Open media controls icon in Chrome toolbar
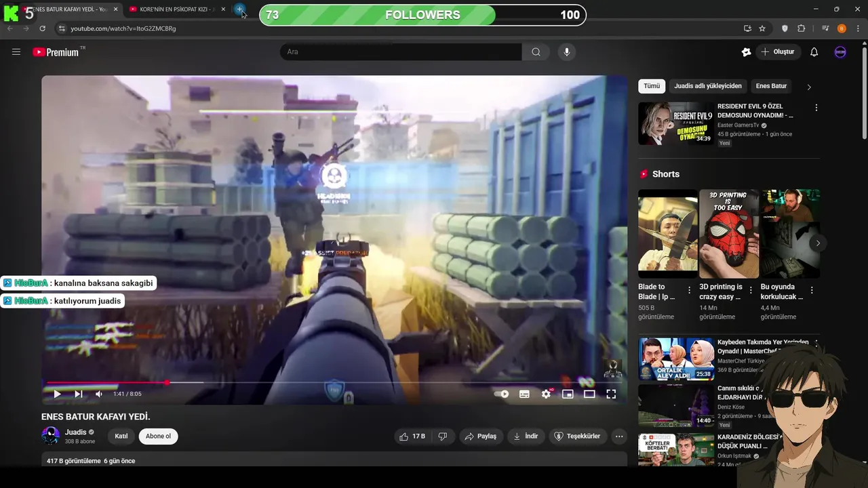This screenshot has height=488, width=868. (x=825, y=28)
